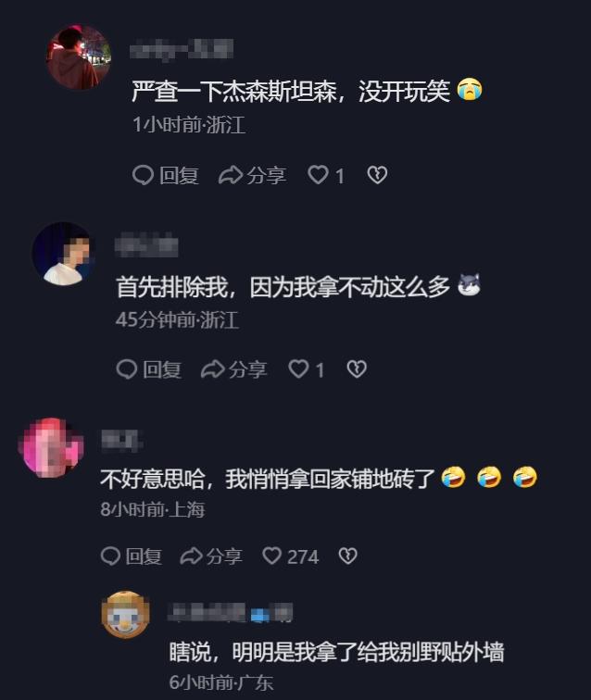Tap broken heart on 首先排除我 comment

coord(357,369)
